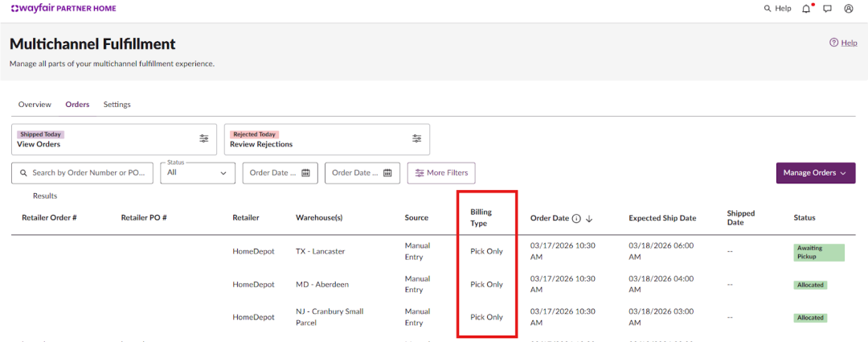Sort by Order Date arrow icon
Screen dimensions: 868x342
click(589, 218)
